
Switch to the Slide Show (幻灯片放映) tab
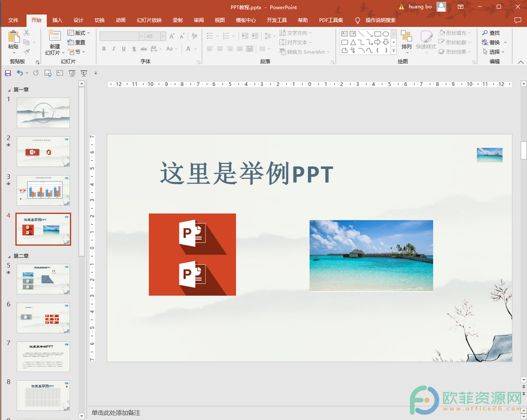[x=149, y=20]
